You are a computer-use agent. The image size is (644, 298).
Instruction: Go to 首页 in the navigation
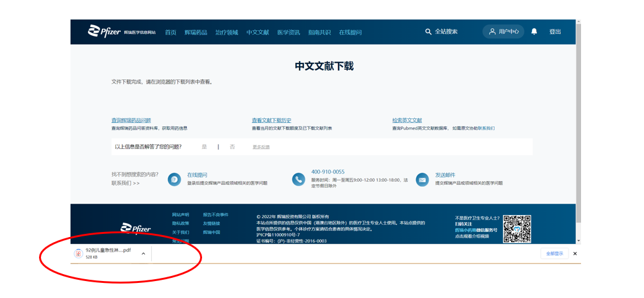click(171, 32)
